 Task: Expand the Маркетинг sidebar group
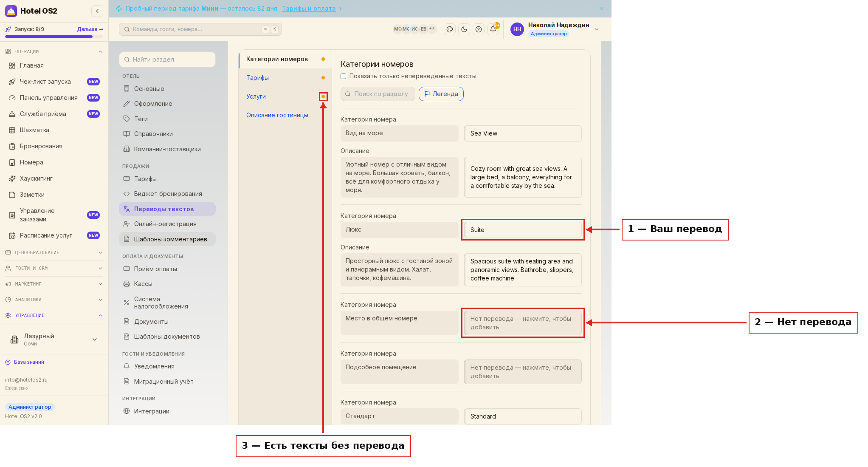point(54,284)
